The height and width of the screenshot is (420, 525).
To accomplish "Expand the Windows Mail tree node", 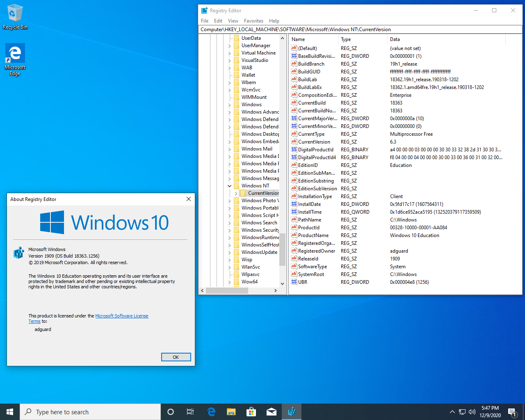I will click(x=230, y=149).
